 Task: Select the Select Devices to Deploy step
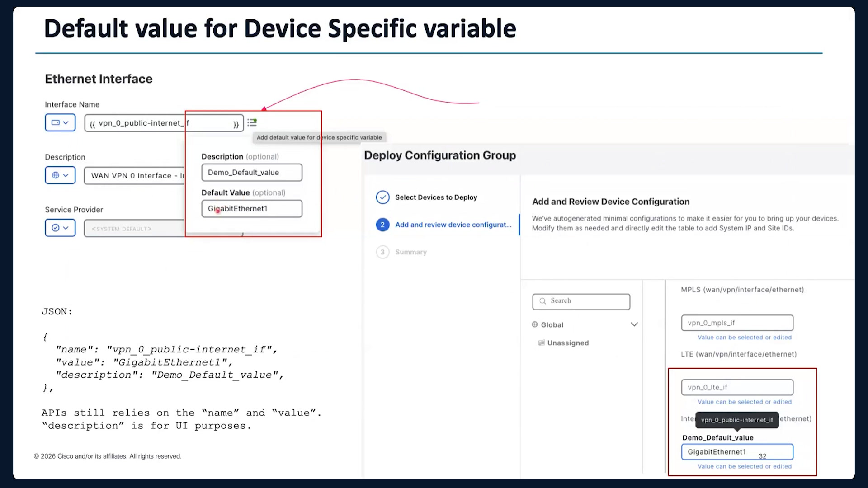pos(436,197)
